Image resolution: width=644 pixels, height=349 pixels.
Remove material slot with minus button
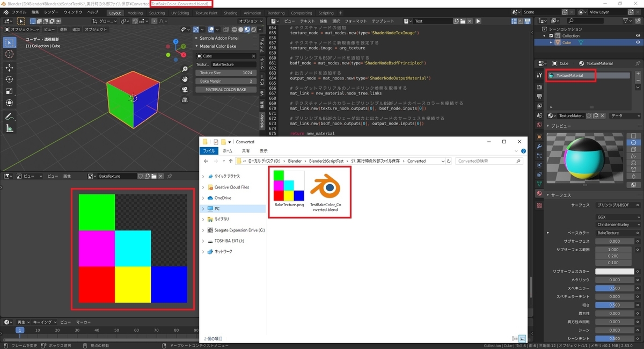coord(638,81)
